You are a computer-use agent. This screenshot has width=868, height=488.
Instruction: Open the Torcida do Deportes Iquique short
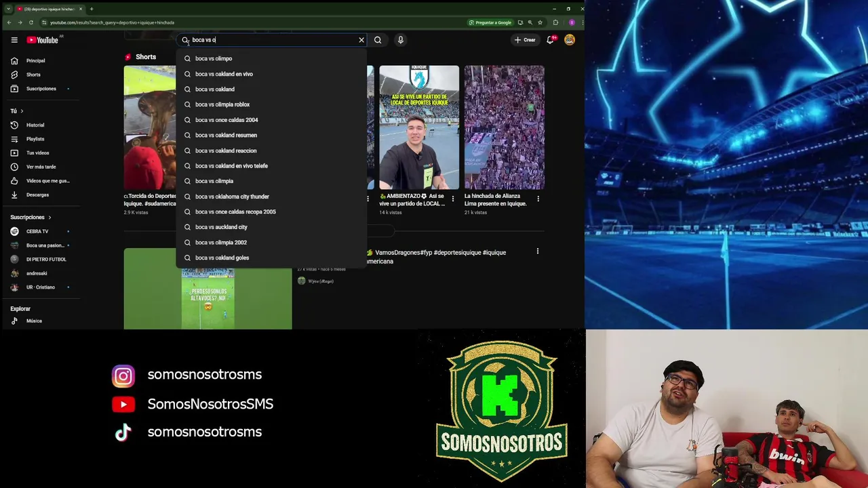[150, 127]
